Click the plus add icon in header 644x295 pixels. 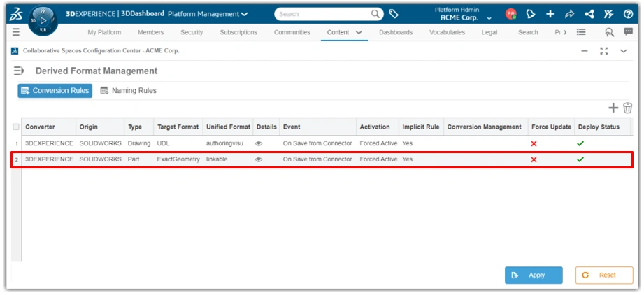550,14
